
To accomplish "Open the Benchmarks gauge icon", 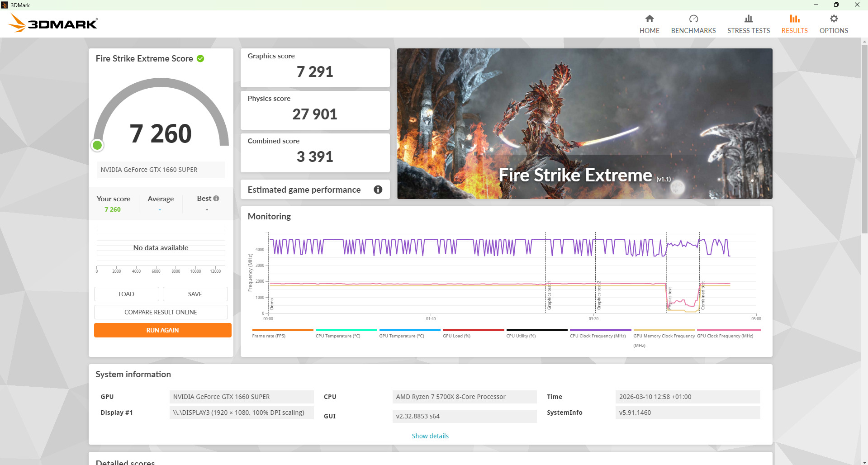I will [x=693, y=19].
